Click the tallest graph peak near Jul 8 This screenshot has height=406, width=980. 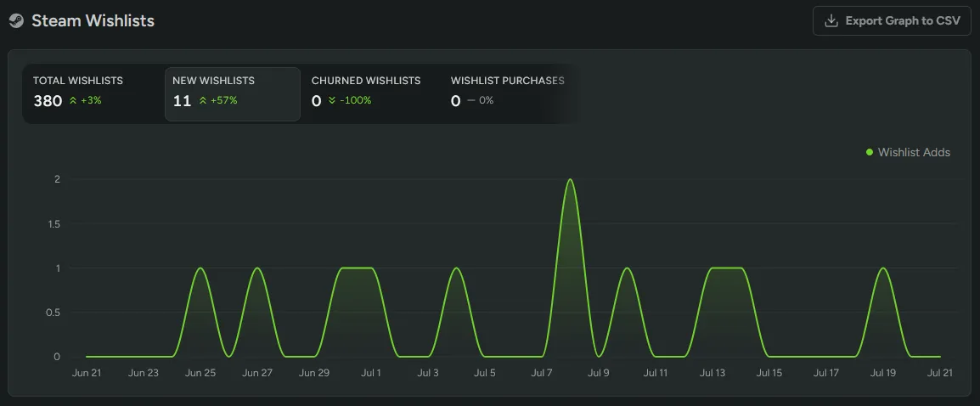pyautogui.click(x=569, y=180)
